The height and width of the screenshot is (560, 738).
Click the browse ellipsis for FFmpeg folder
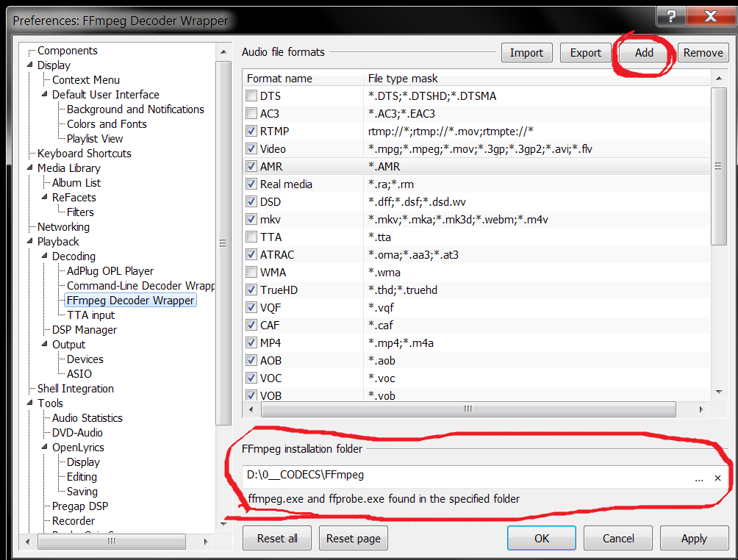pyautogui.click(x=699, y=478)
